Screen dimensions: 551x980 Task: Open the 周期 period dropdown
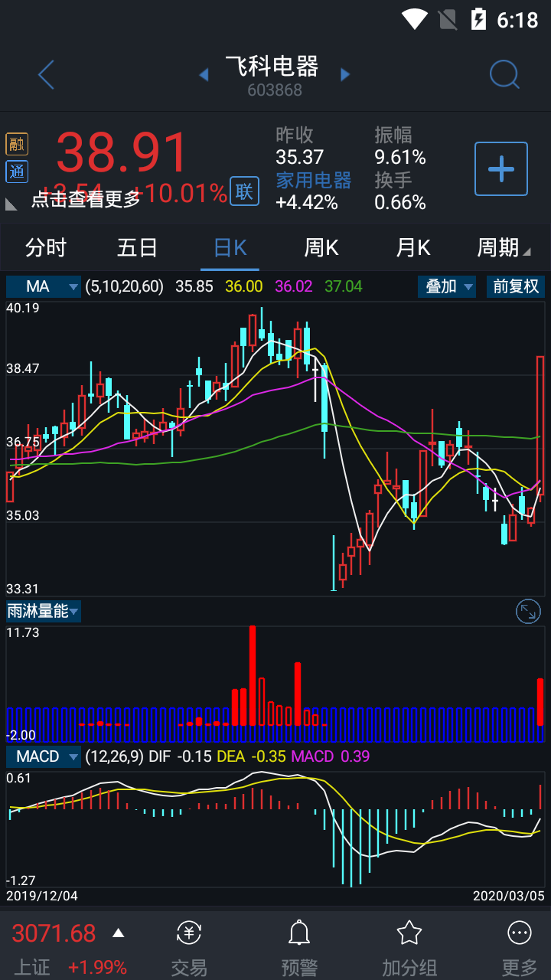pyautogui.click(x=504, y=248)
